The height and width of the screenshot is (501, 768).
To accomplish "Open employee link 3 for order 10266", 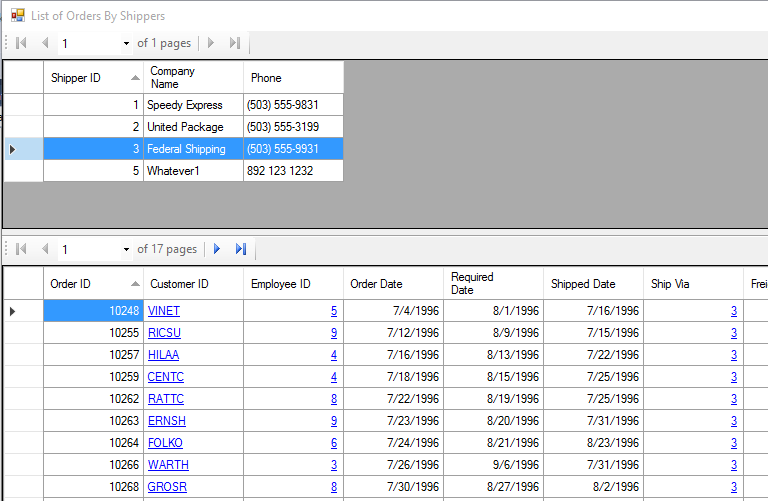I will click(x=334, y=465).
